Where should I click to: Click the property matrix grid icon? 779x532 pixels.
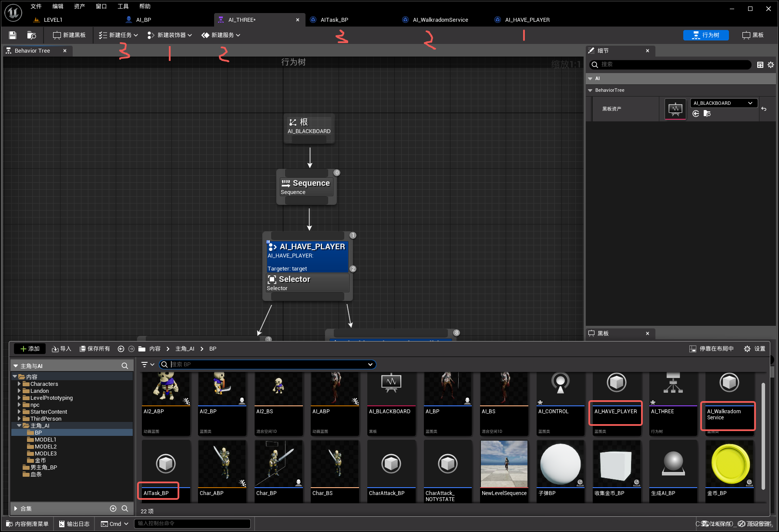click(760, 65)
